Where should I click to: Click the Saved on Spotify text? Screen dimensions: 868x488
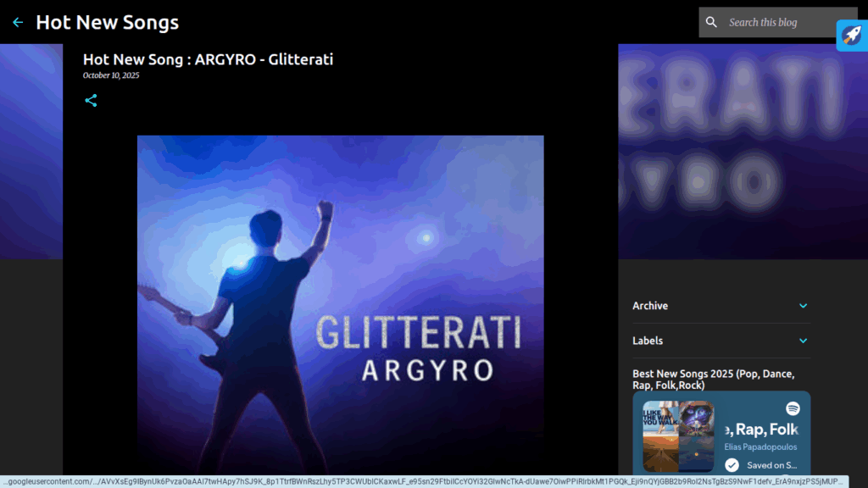click(771, 465)
